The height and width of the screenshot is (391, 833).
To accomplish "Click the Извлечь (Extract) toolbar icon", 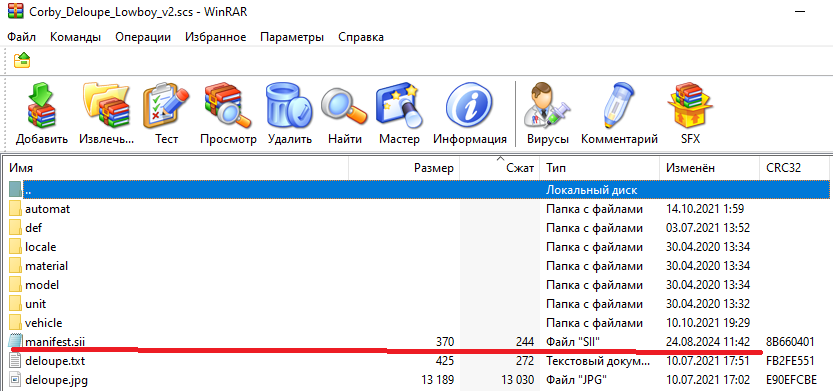I will click(106, 105).
